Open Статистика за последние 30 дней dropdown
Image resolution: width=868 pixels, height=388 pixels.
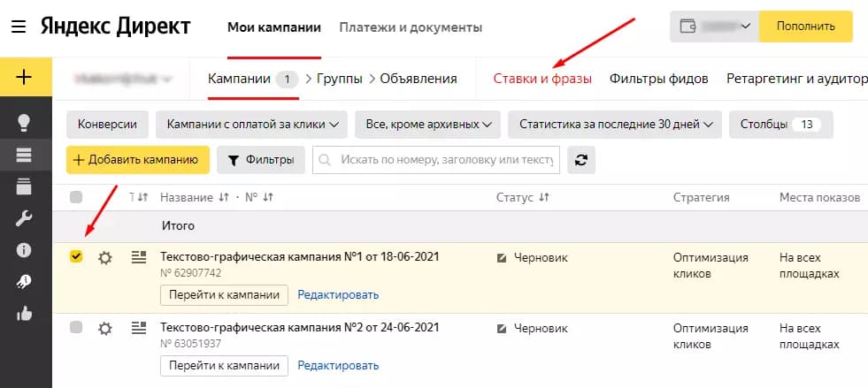(615, 125)
